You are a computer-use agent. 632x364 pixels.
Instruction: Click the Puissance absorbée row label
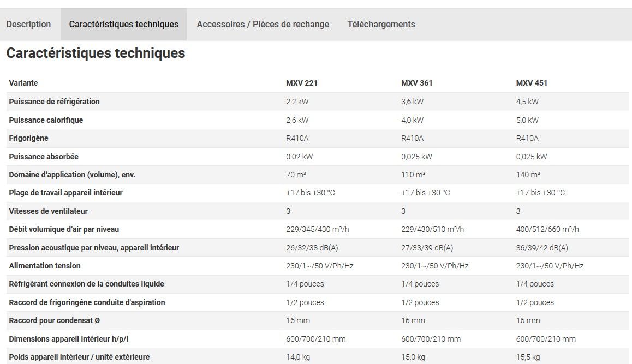click(44, 157)
